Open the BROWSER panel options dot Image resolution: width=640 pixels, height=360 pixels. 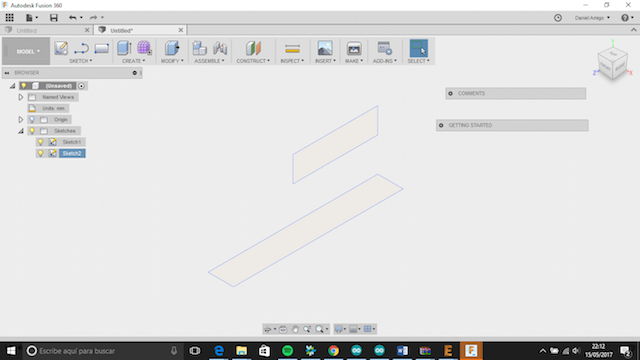[x=134, y=73]
